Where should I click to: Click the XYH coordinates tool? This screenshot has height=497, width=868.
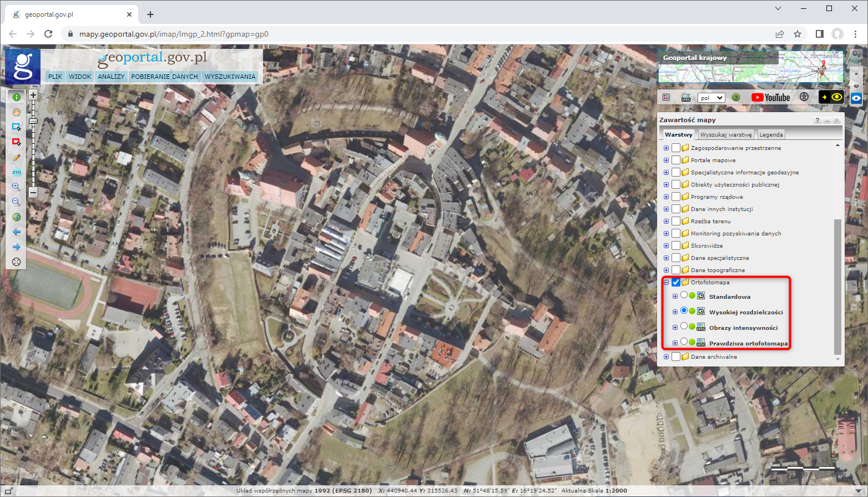16,172
